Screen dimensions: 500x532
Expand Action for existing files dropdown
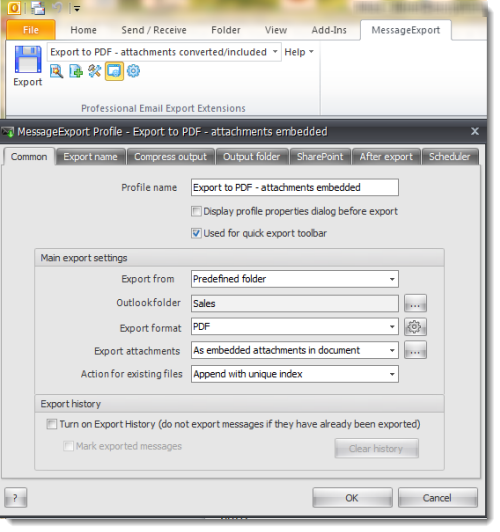(294, 374)
